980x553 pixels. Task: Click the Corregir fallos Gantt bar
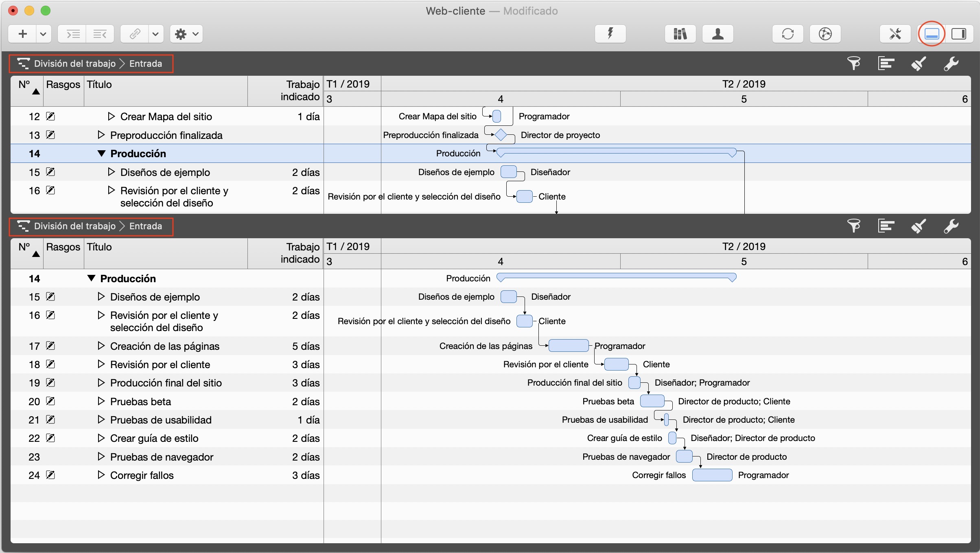pos(712,475)
